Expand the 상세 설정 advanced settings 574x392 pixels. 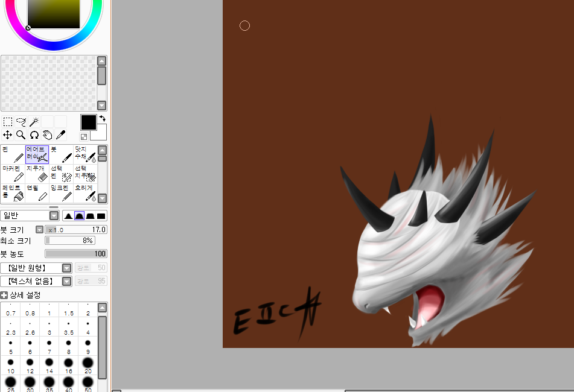pyautogui.click(x=4, y=295)
